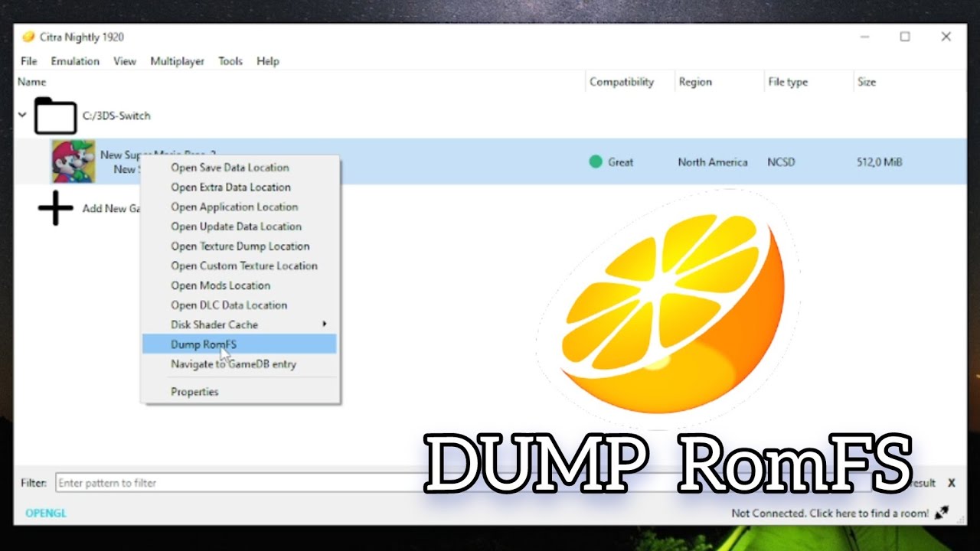Click the green Great compatibility dot
This screenshot has height=551, width=980.
pyautogui.click(x=596, y=161)
